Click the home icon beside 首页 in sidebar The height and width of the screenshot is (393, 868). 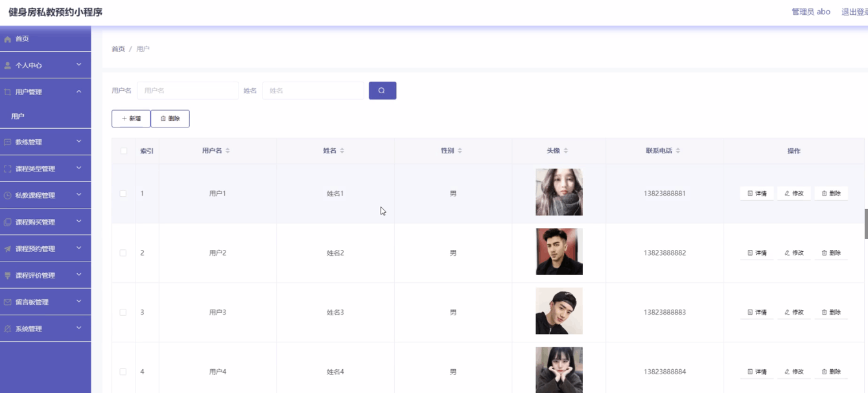(8, 39)
